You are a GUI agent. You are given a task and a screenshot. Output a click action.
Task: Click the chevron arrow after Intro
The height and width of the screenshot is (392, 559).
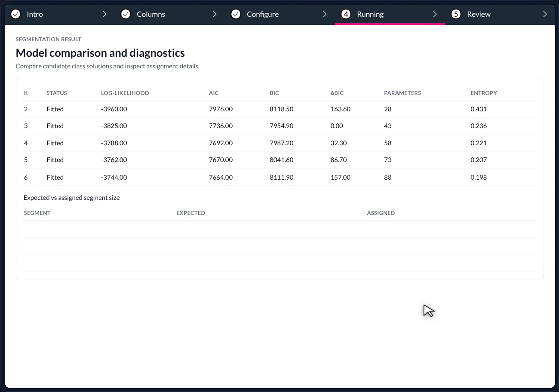pos(104,14)
